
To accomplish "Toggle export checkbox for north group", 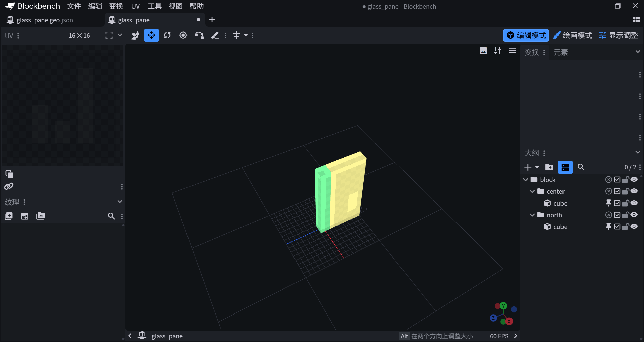I will (x=617, y=215).
